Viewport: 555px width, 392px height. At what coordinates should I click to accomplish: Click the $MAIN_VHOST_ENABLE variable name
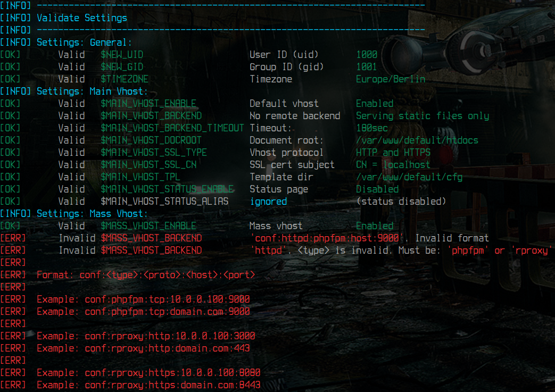[x=148, y=104]
